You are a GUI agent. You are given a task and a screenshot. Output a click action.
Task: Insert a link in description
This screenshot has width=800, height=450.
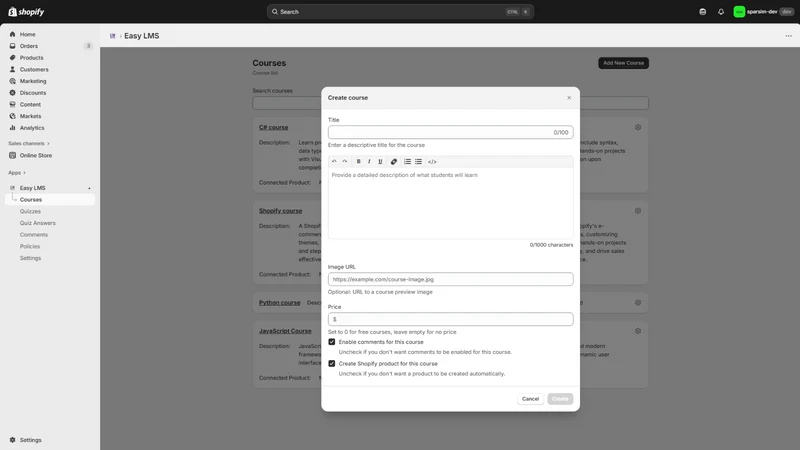click(394, 162)
